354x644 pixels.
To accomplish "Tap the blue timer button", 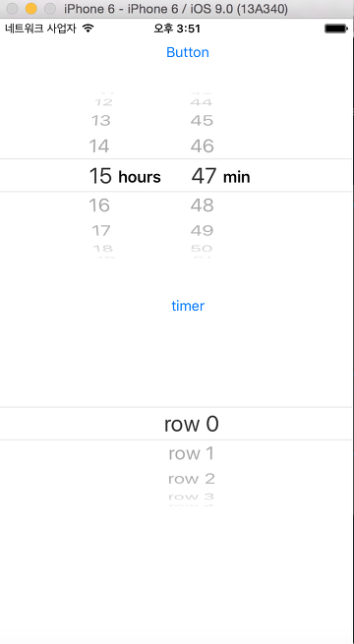I will (188, 306).
